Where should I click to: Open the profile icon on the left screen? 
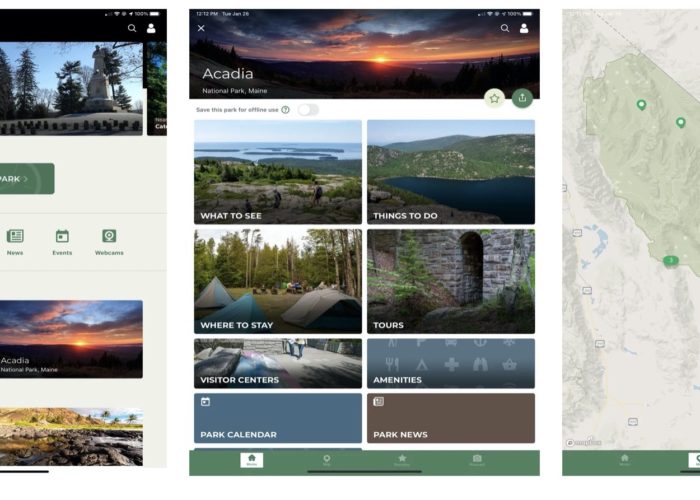click(151, 28)
